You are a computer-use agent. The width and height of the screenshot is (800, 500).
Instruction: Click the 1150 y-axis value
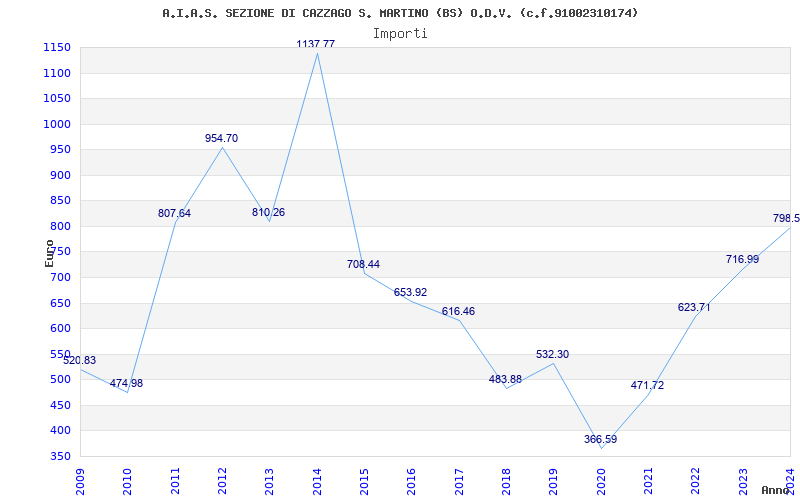pos(58,48)
